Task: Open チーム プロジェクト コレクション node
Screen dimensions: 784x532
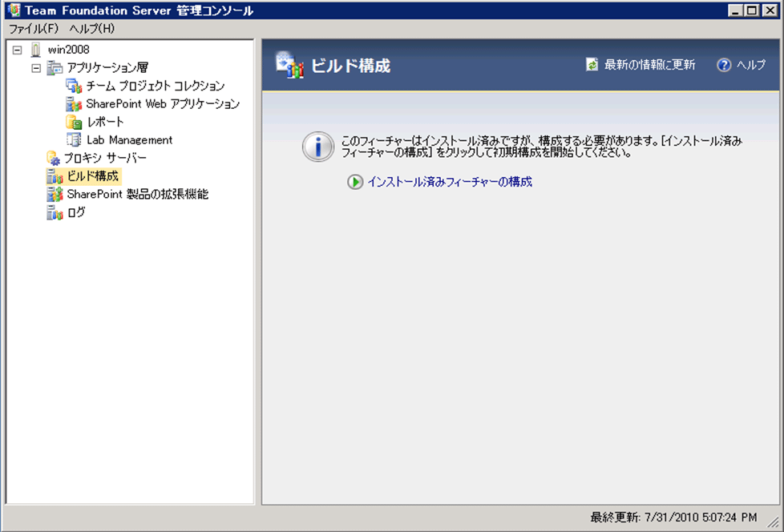Action: [156, 86]
